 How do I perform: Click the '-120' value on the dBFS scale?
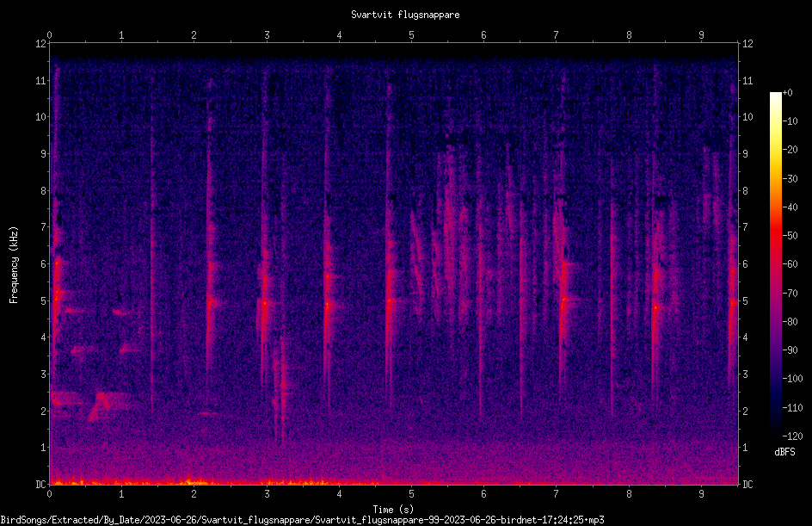click(792, 436)
